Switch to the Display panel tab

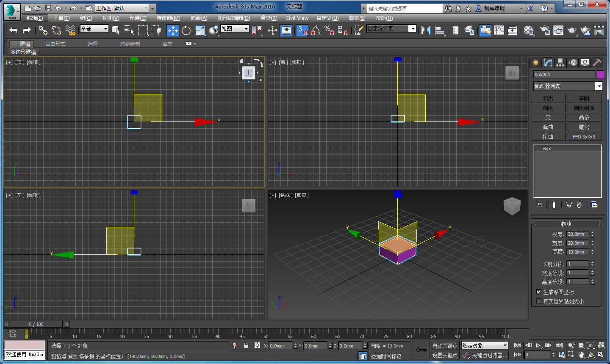(585, 63)
